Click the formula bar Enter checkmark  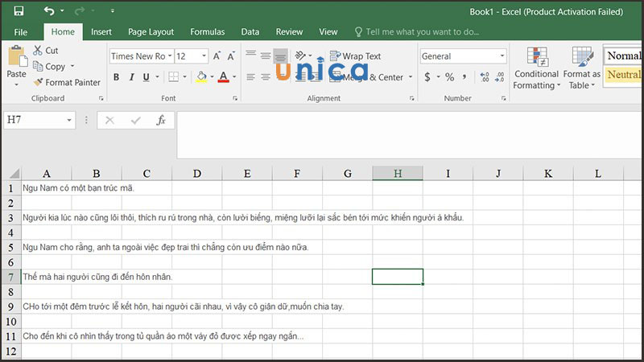[x=135, y=120]
